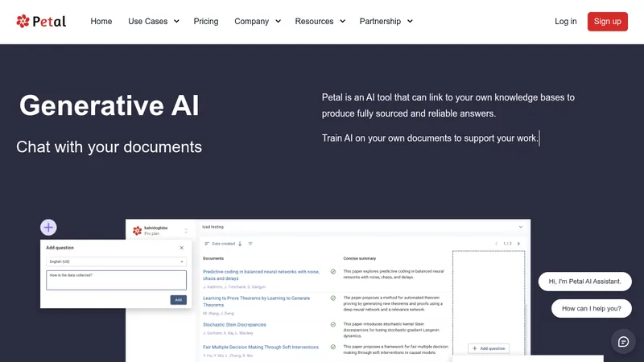Open Company menu item

click(251, 22)
